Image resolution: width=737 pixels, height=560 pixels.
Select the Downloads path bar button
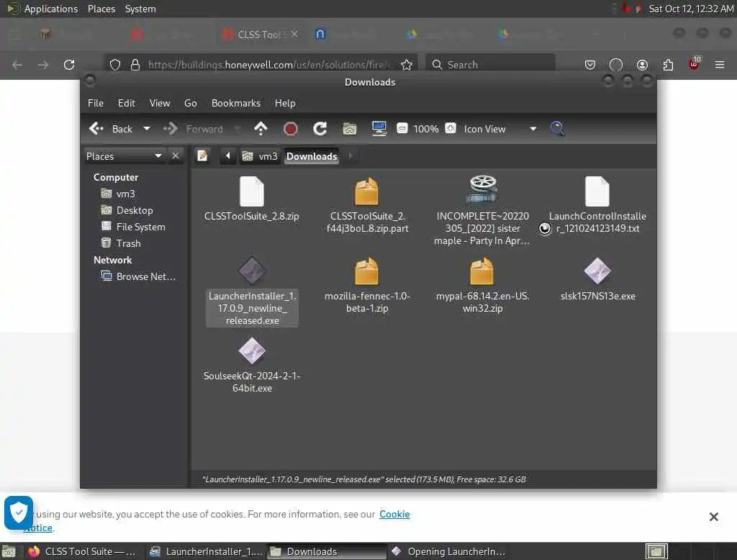[312, 156]
